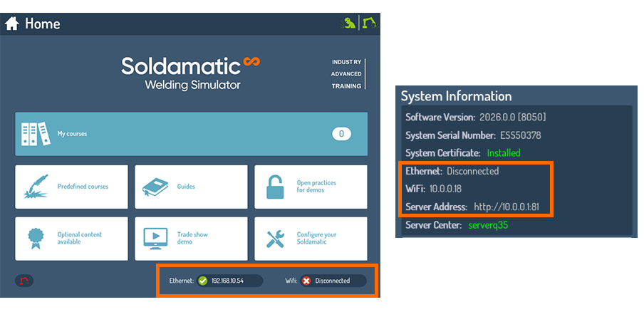The width and height of the screenshot is (644, 312).
Task: Click the My courses count badge
Action: (341, 134)
